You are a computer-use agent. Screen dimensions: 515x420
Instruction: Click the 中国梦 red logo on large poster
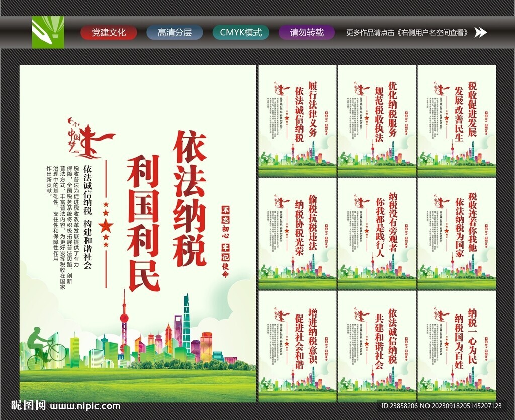[91, 138]
